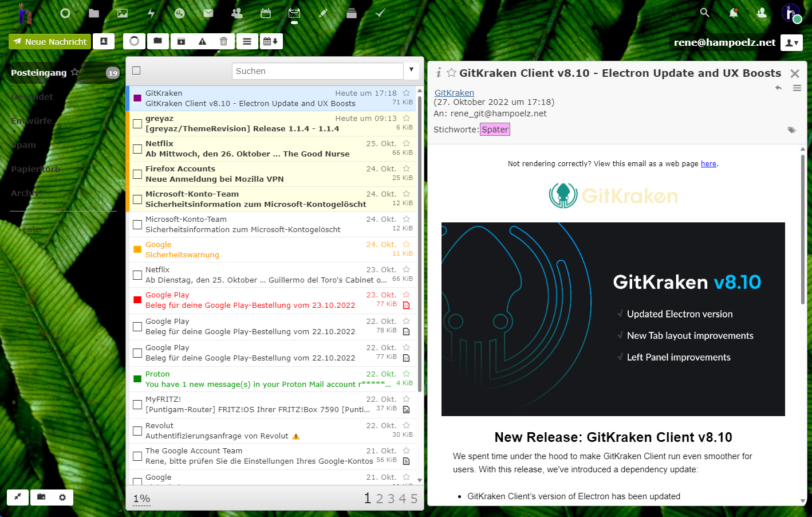
Task: Click the mail list vertical scrollbar
Action: click(420, 244)
